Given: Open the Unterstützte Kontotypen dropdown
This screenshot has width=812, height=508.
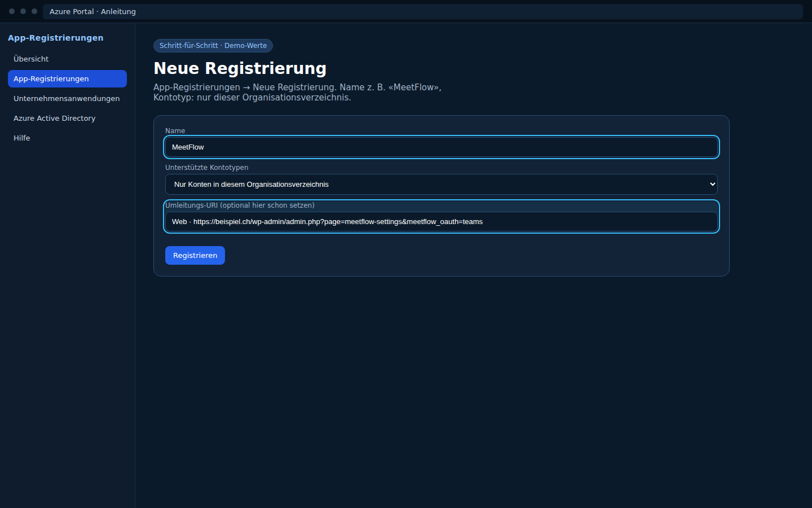Looking at the screenshot, I should 442,184.
